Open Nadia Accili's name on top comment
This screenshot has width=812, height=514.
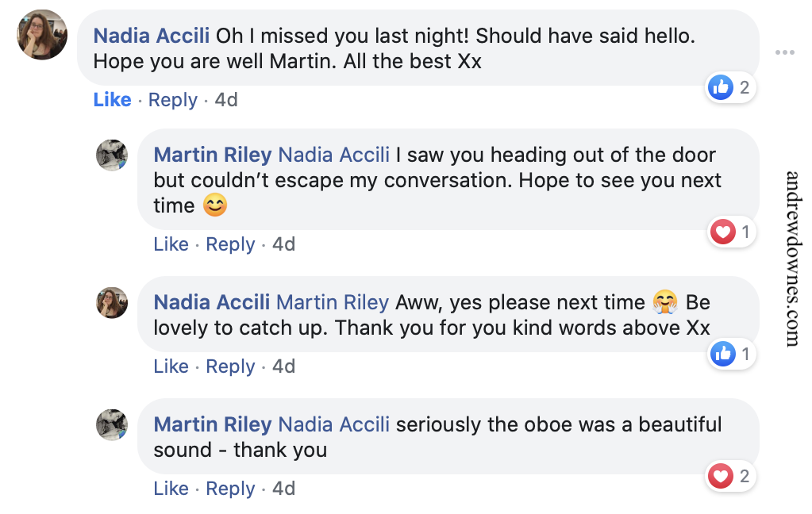point(152,36)
